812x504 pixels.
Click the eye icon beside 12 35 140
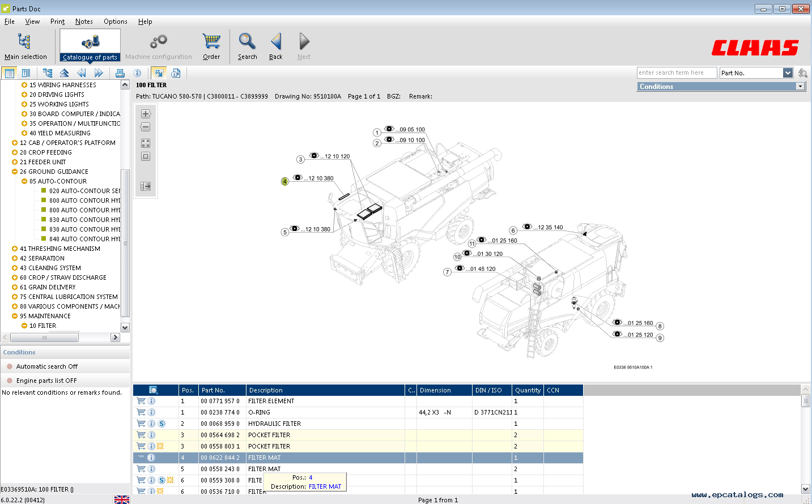pos(527,227)
